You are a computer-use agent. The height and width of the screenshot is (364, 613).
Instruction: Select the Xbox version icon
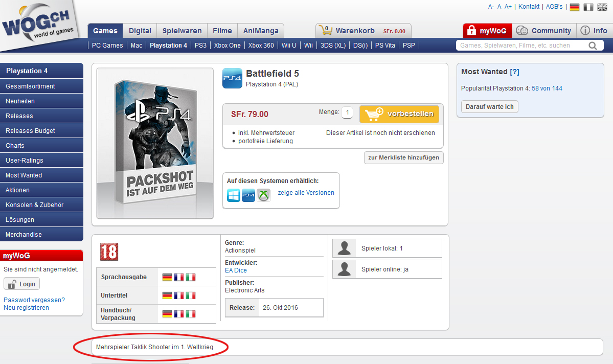point(263,195)
